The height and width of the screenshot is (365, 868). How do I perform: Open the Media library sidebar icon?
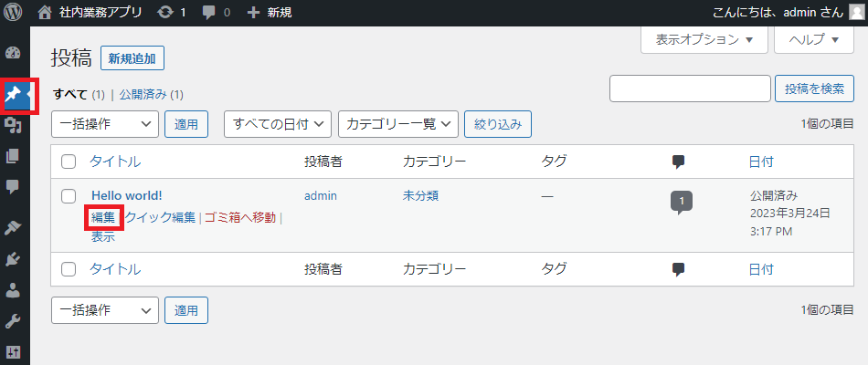click(x=13, y=126)
